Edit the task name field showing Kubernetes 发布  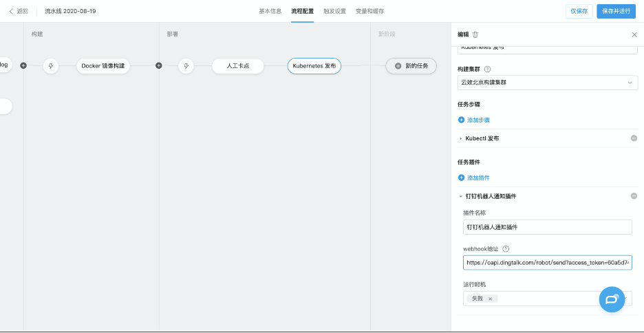(x=548, y=49)
